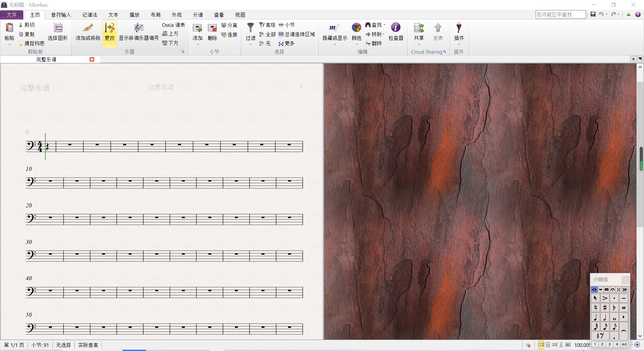
Task: Click the purple Help question icon
Action: (638, 14)
